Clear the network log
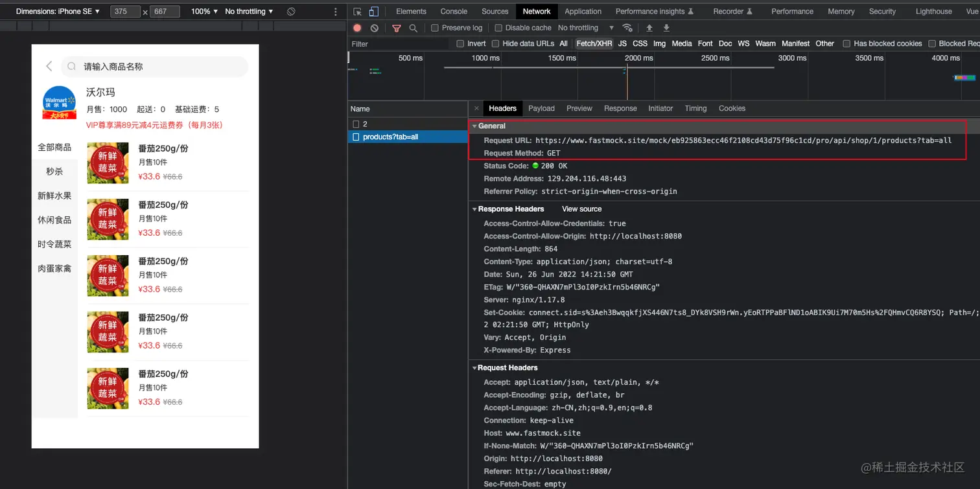980x489 pixels. 375,28
